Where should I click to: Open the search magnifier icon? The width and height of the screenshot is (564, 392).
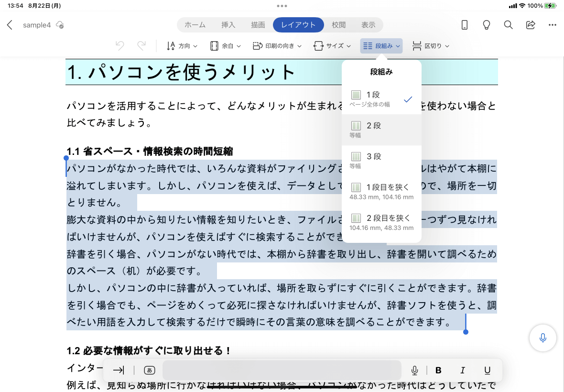[508, 25]
